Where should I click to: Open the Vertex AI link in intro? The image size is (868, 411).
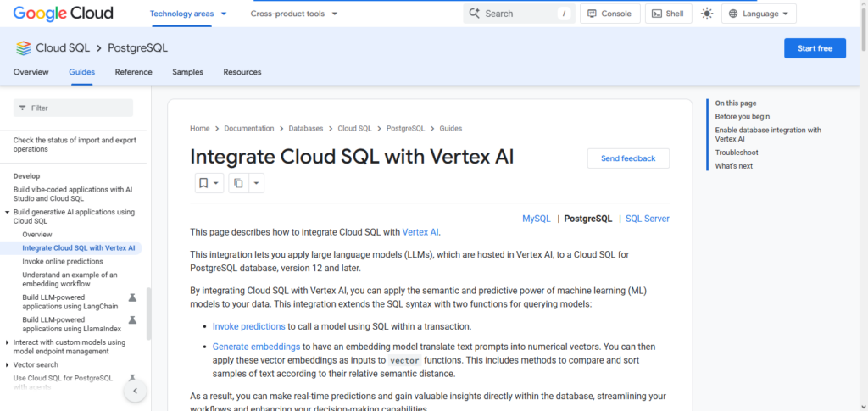click(420, 232)
